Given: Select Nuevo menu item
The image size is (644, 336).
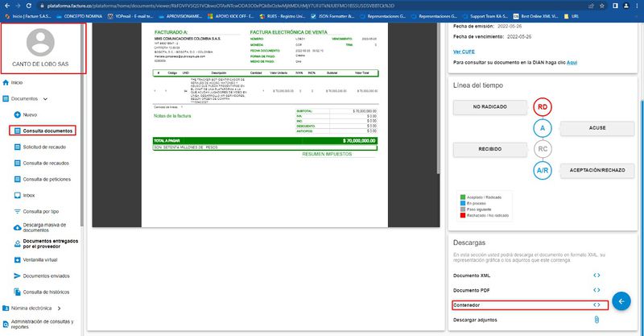Looking at the screenshot, I should click(30, 114).
